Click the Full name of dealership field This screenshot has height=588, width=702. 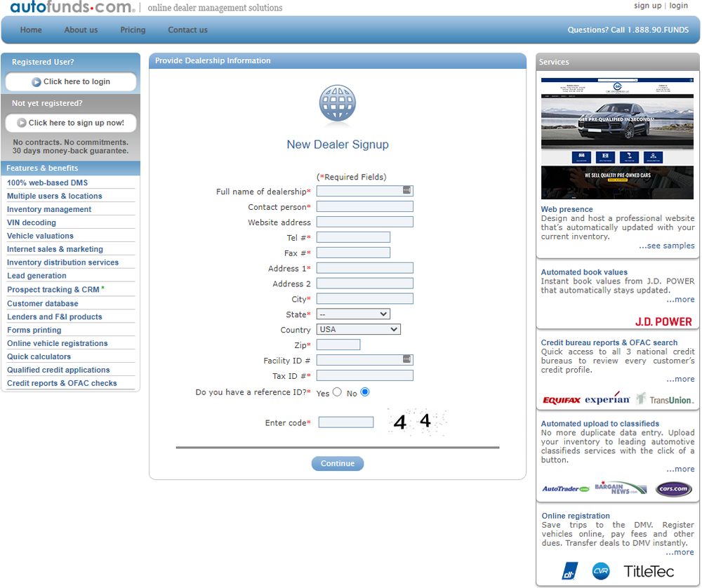coord(365,191)
